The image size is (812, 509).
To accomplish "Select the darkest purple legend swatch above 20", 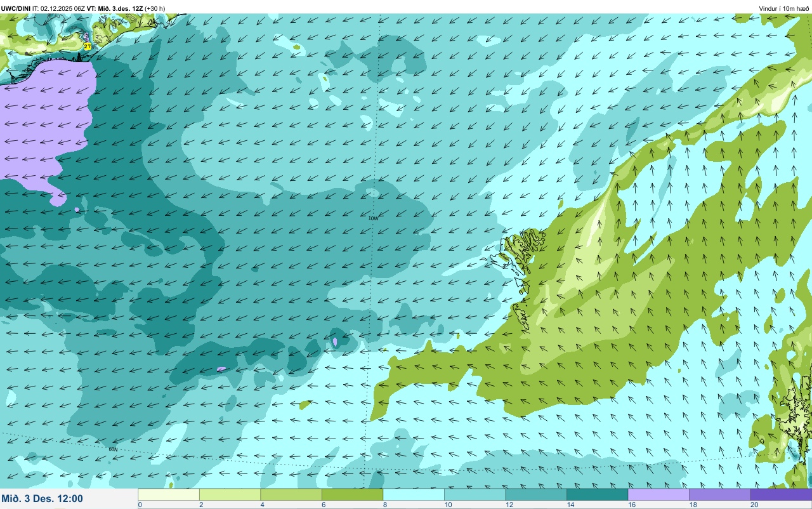I will tap(781, 494).
